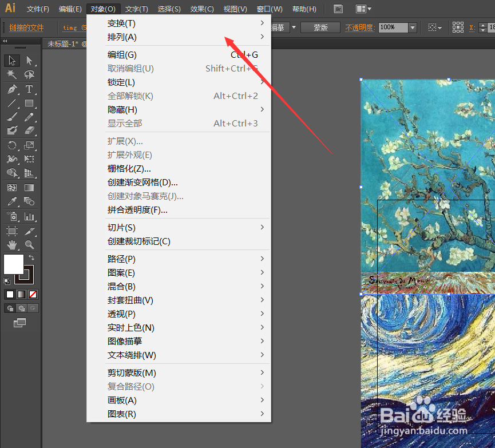Viewport: 495px width, 448px height.
Task: Select the Paintbrush tool
Action: (x=12, y=117)
